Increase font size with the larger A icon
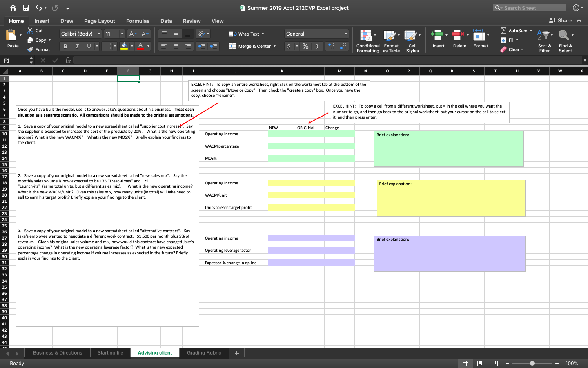This screenshot has height=368, width=588. 133,34
